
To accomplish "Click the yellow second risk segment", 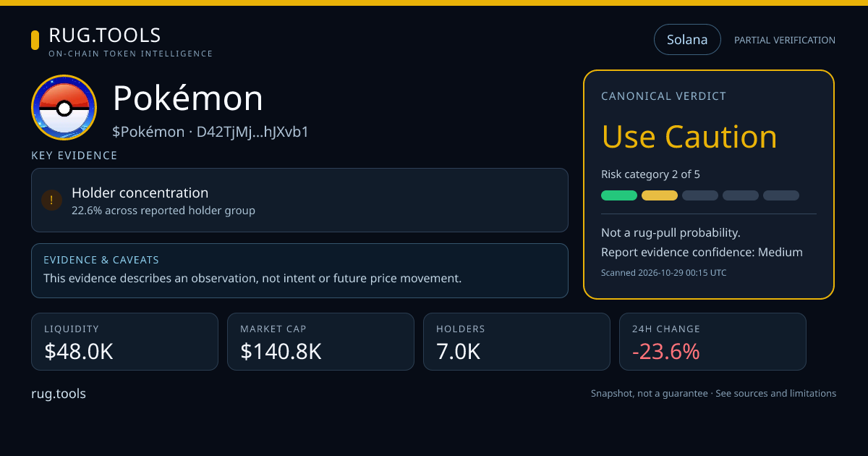I will [x=660, y=195].
